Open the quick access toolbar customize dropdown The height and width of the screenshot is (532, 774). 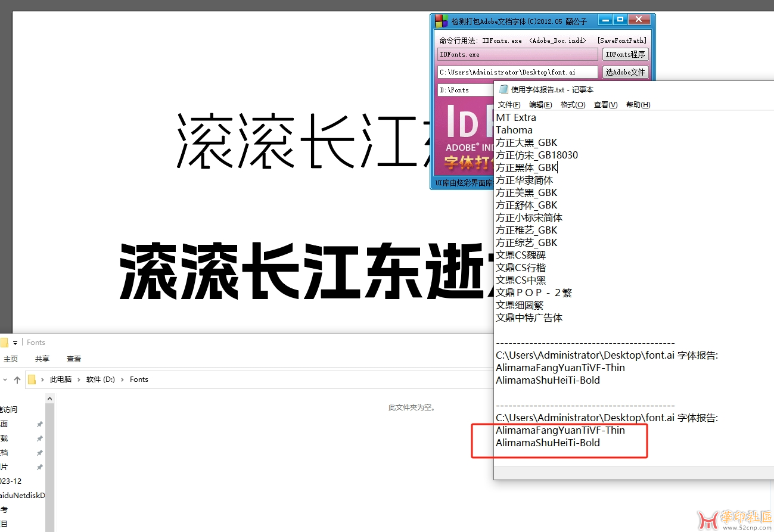[x=15, y=343]
